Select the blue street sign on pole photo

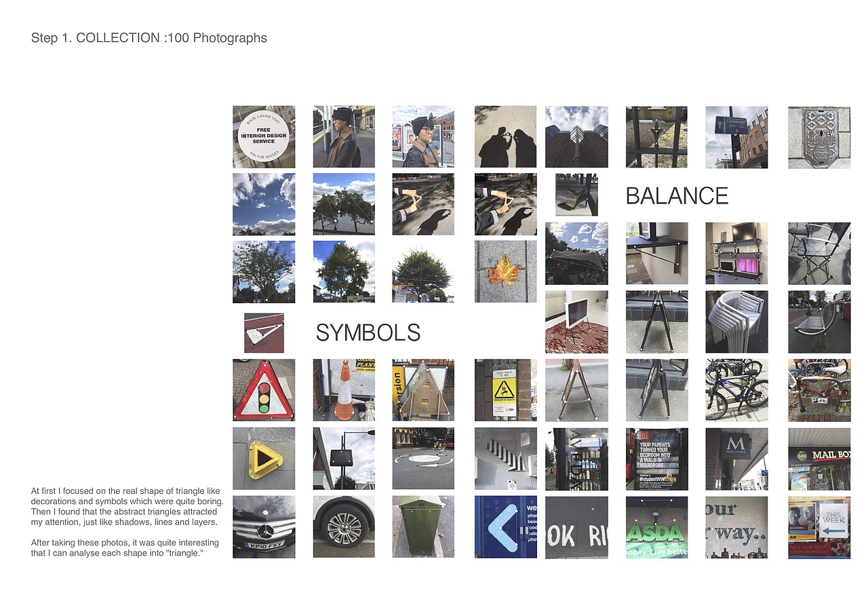[x=736, y=137]
